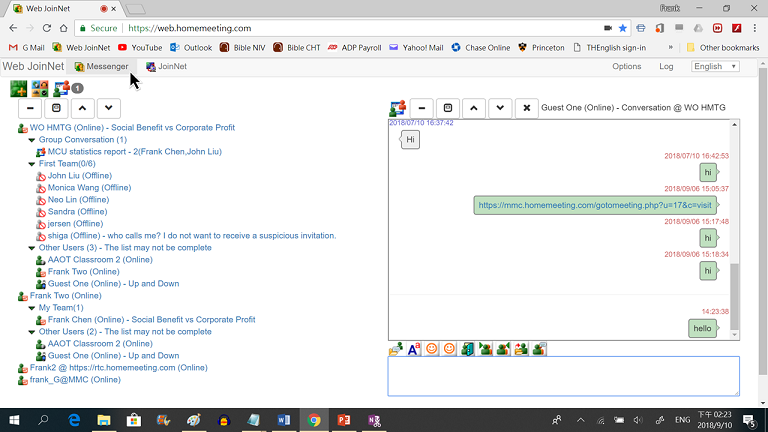Switch to the JoinNet tab
Screen dimensions: 768x432
coord(166,67)
